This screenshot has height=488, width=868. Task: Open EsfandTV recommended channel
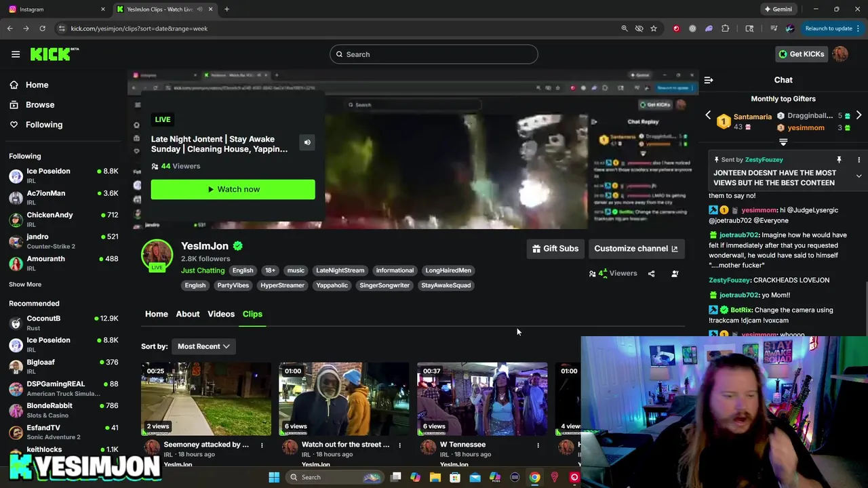[64, 432]
